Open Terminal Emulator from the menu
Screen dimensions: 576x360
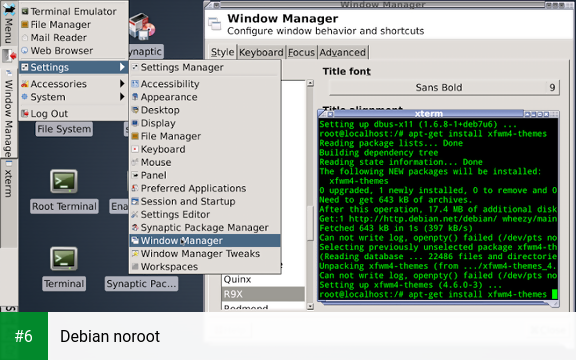click(x=73, y=11)
